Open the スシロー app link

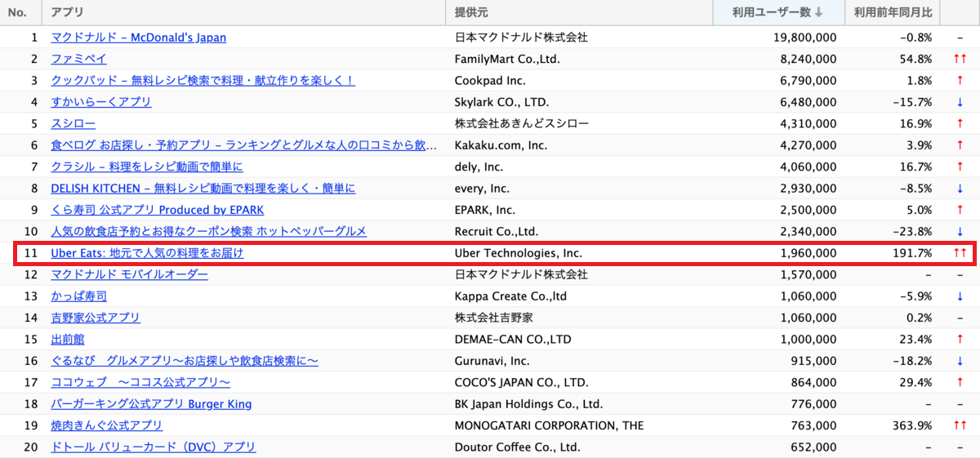pyautogui.click(x=73, y=124)
